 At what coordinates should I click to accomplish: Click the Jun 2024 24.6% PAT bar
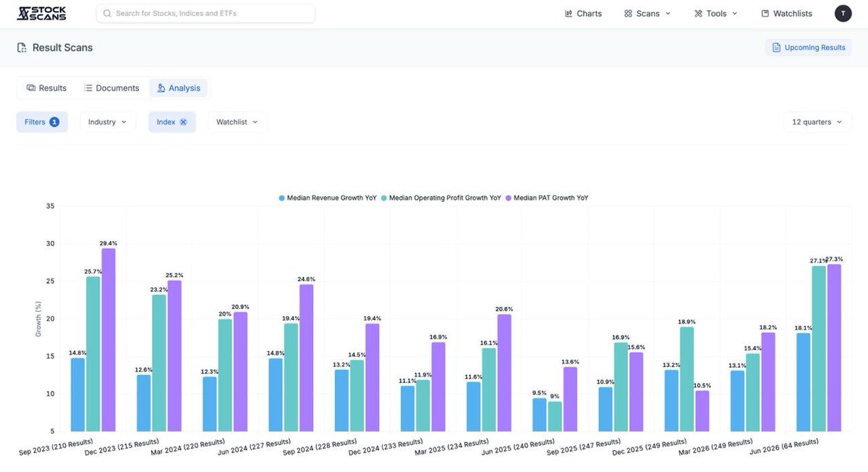[307, 358]
